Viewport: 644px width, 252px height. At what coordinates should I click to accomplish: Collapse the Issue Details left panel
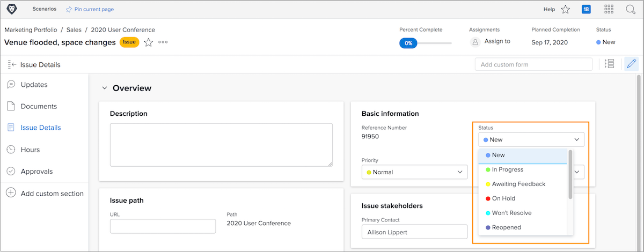[12, 65]
